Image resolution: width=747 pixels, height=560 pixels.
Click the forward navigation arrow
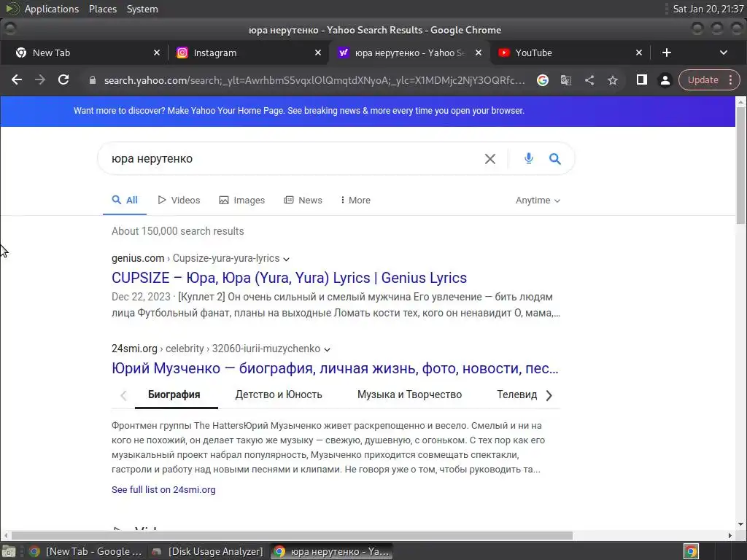coord(40,80)
